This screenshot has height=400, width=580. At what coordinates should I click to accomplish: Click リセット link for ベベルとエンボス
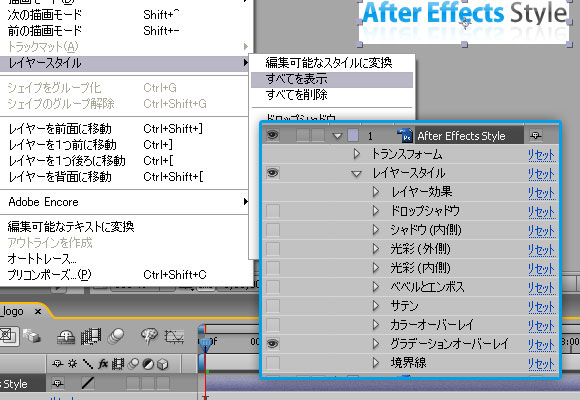(x=541, y=288)
